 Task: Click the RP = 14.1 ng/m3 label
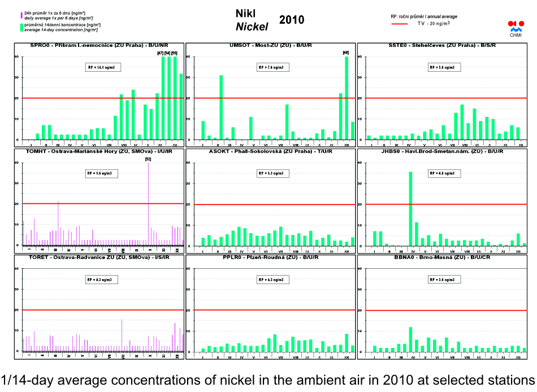(100, 67)
